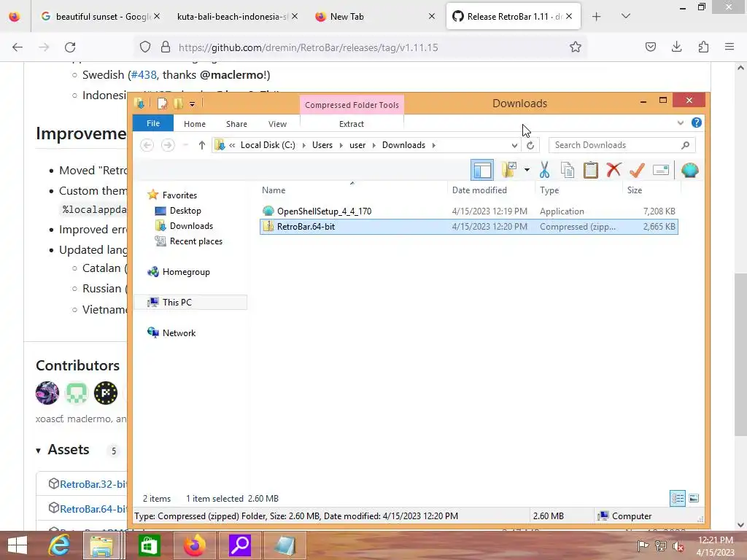The height and width of the screenshot is (560, 747).
Task: Open the Windows Store taskbar icon
Action: 149,545
